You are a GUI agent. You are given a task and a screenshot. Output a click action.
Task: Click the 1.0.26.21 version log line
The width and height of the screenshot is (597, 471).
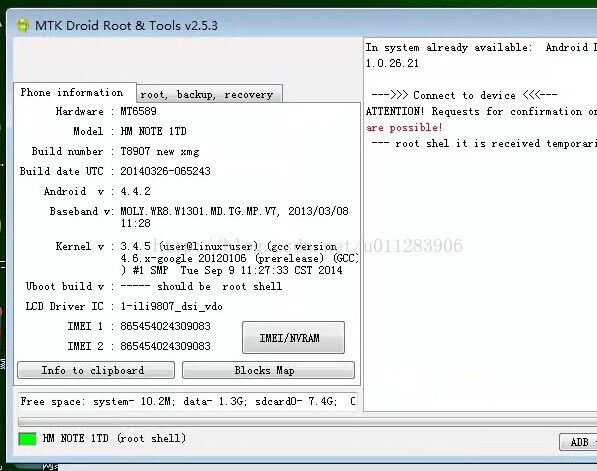pos(392,63)
